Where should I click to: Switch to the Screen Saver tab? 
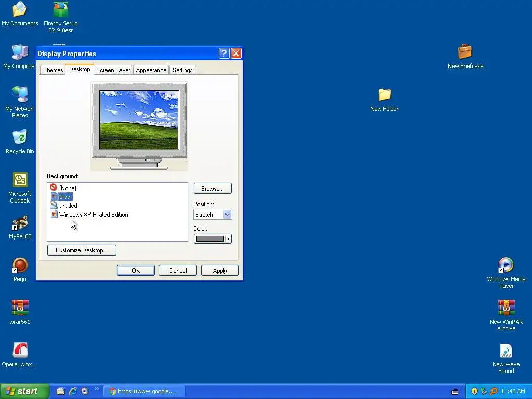point(113,70)
